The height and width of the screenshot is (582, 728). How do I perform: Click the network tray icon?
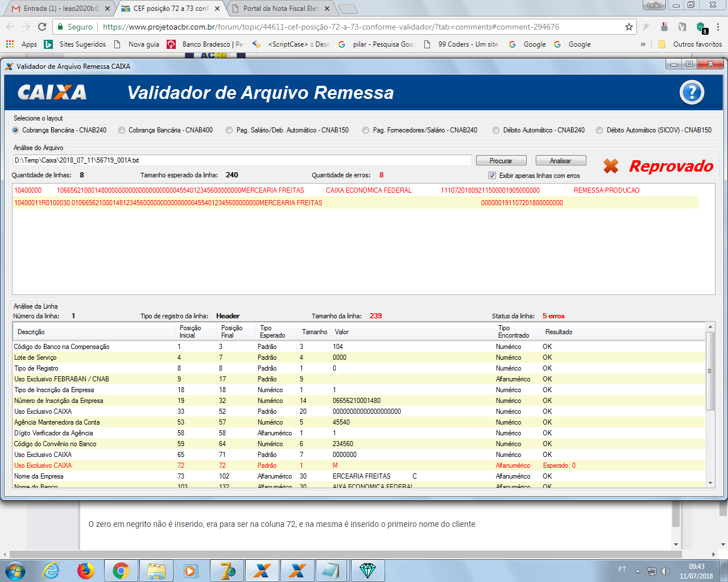click(x=652, y=571)
